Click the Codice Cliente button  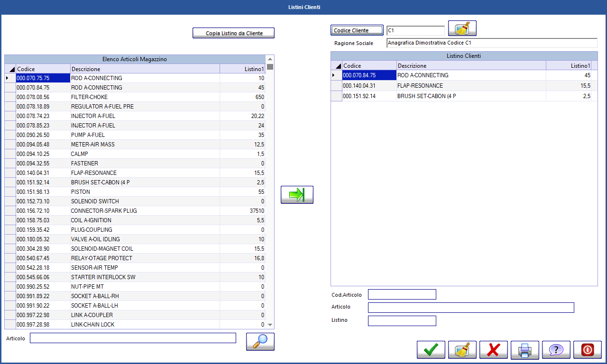coord(357,30)
